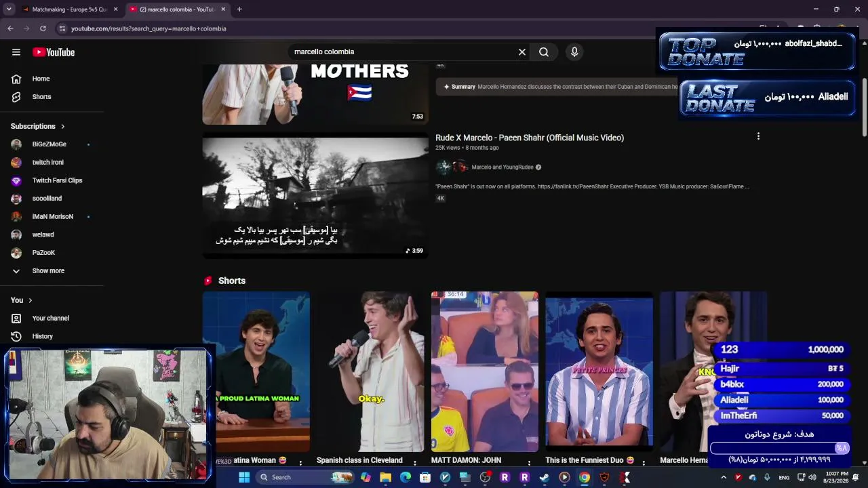Open This is the Funniest Duo short
The image size is (868, 488).
(x=599, y=371)
